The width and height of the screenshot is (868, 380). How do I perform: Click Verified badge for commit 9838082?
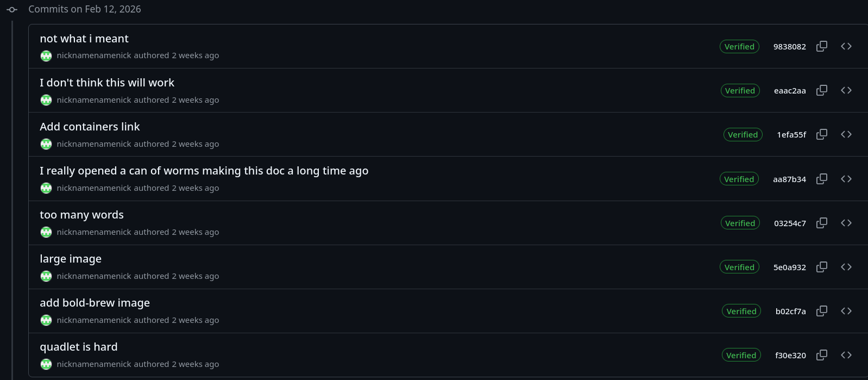click(739, 47)
